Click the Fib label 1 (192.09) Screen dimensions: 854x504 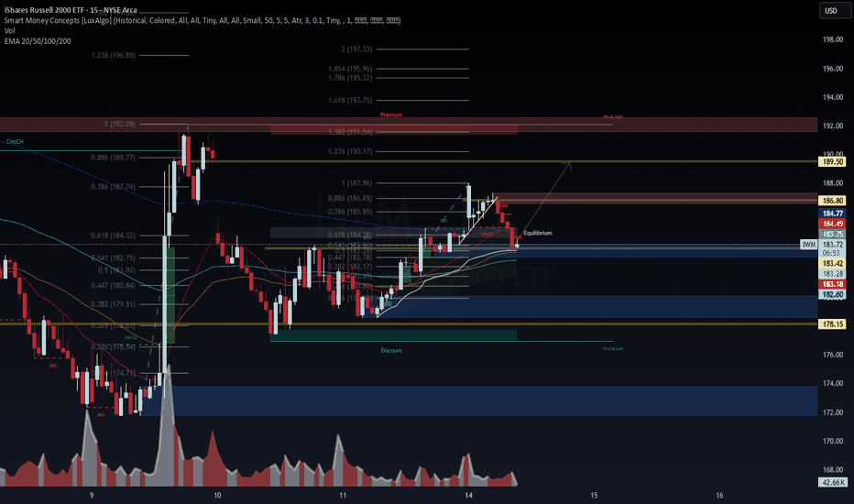pyautogui.click(x=120, y=125)
